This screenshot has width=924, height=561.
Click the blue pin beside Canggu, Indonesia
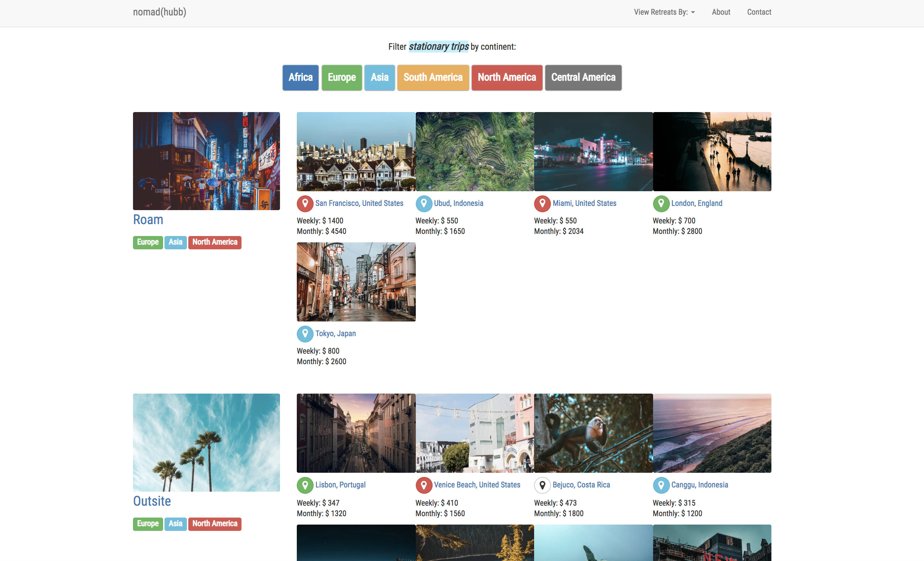pos(661,485)
